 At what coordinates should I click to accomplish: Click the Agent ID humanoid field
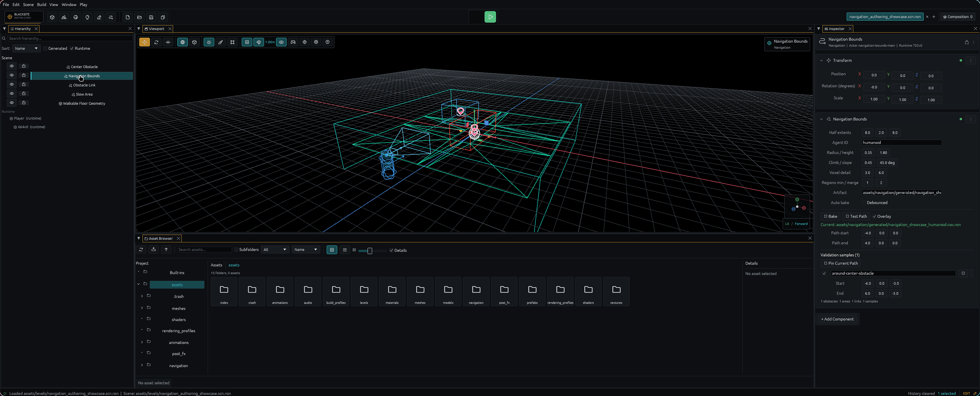click(901, 143)
